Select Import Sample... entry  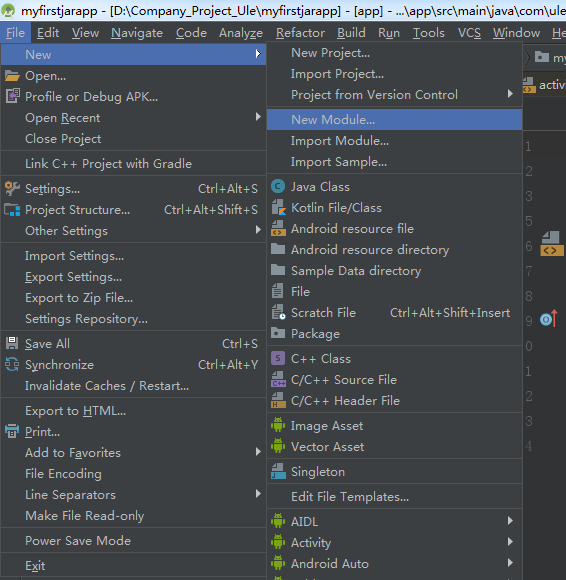[x=394, y=162]
